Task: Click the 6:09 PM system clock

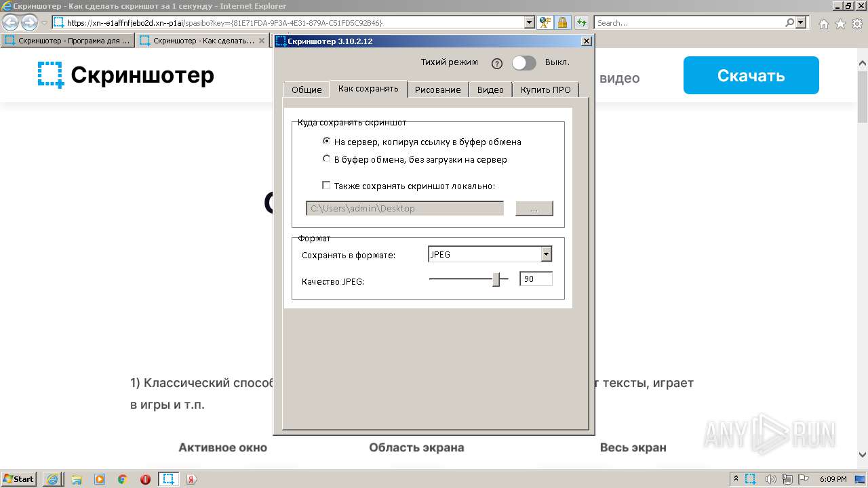Action: 833,479
